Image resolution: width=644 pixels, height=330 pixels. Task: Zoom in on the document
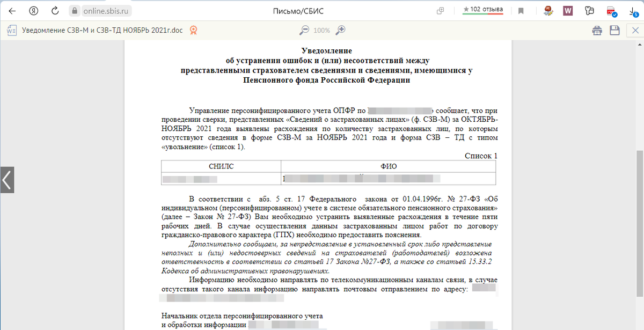pos(340,31)
